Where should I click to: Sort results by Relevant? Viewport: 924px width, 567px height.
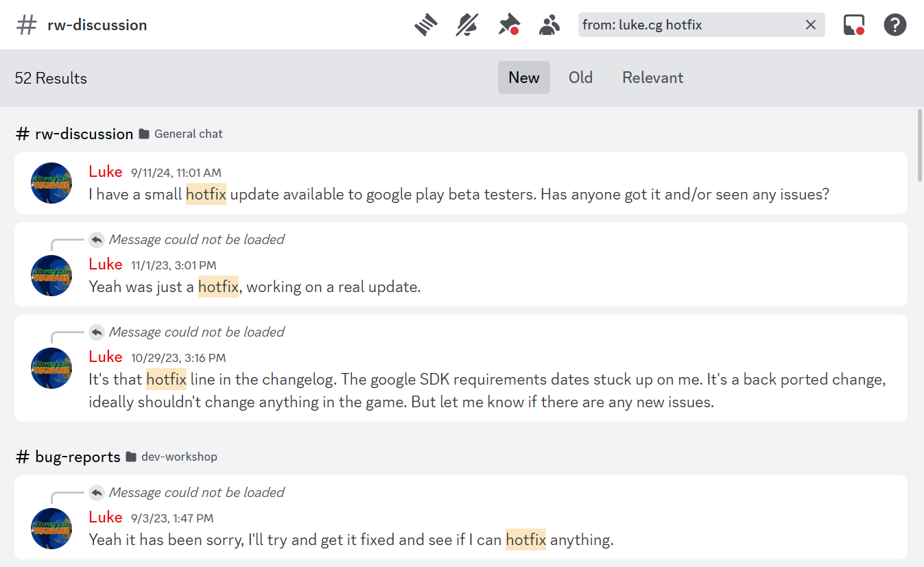tap(653, 77)
